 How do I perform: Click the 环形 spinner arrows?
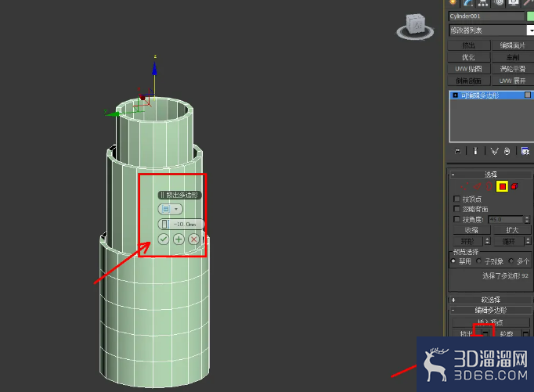point(487,241)
